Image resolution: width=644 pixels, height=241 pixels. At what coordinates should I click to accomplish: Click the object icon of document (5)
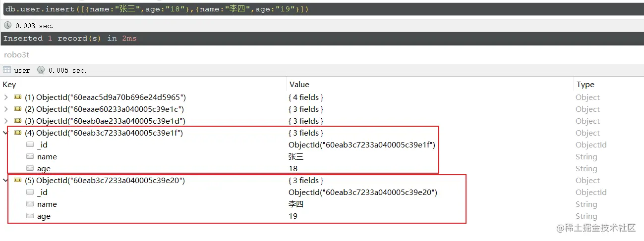[x=18, y=181]
